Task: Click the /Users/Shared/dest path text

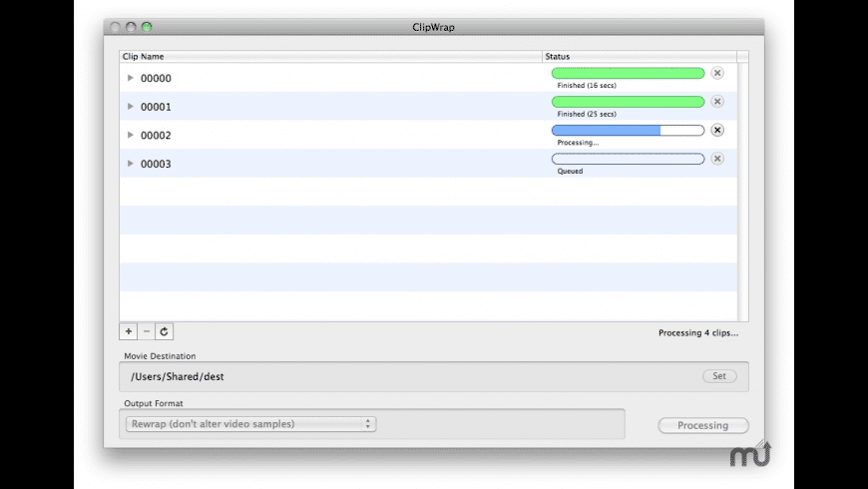Action: [x=178, y=376]
